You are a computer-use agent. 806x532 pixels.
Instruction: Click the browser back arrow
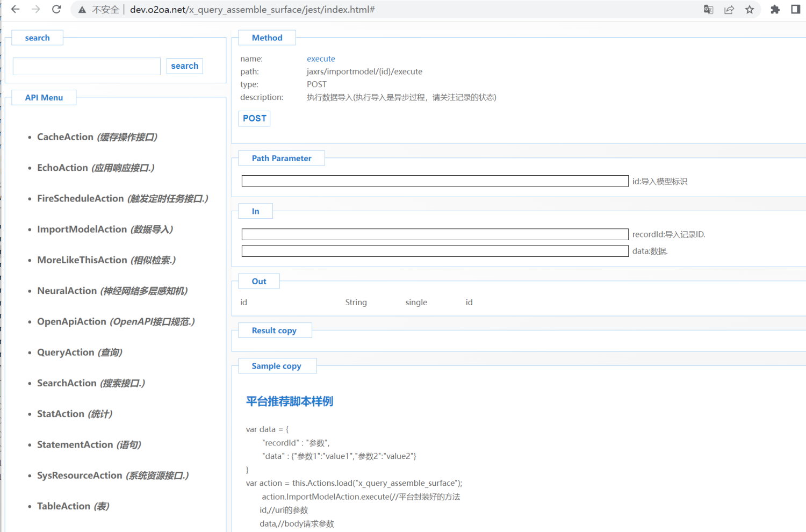(x=15, y=9)
